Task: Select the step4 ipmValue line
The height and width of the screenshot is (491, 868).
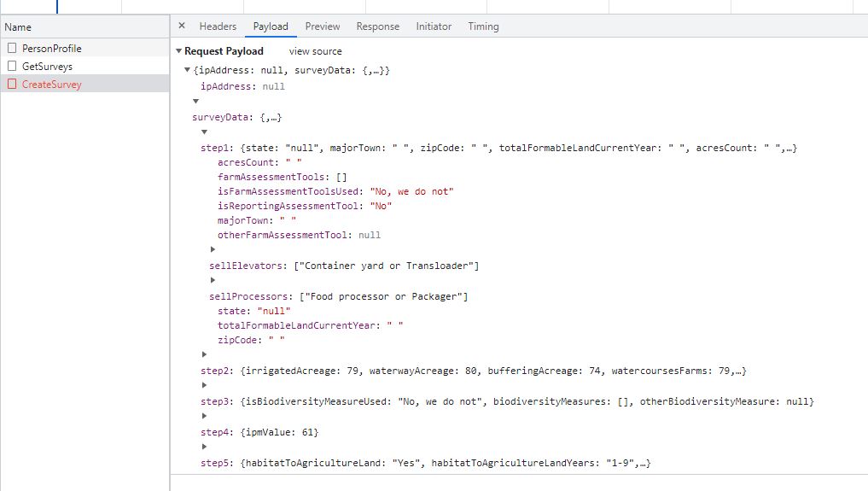Action: coord(259,432)
